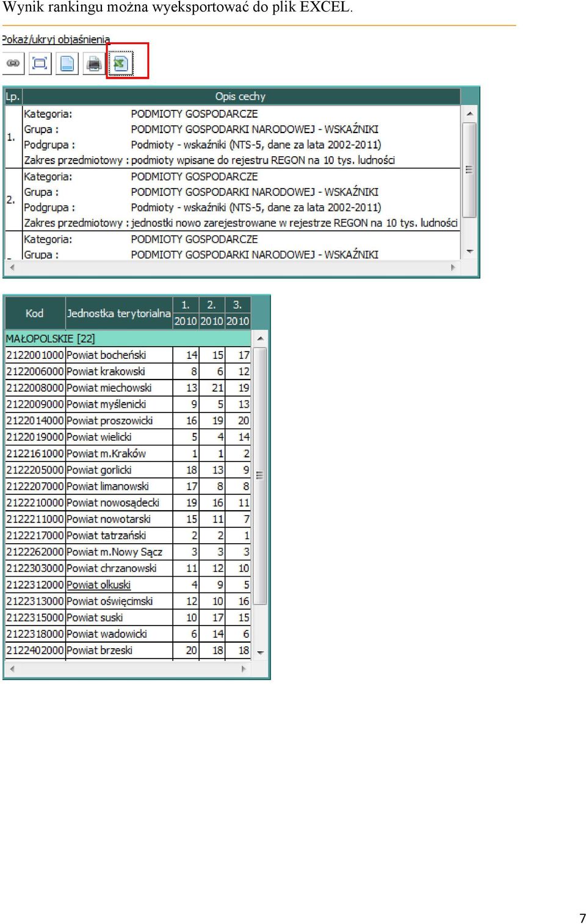Export ranking to Excel file icon
Viewport: 586px width, 924px height.
coord(121,63)
